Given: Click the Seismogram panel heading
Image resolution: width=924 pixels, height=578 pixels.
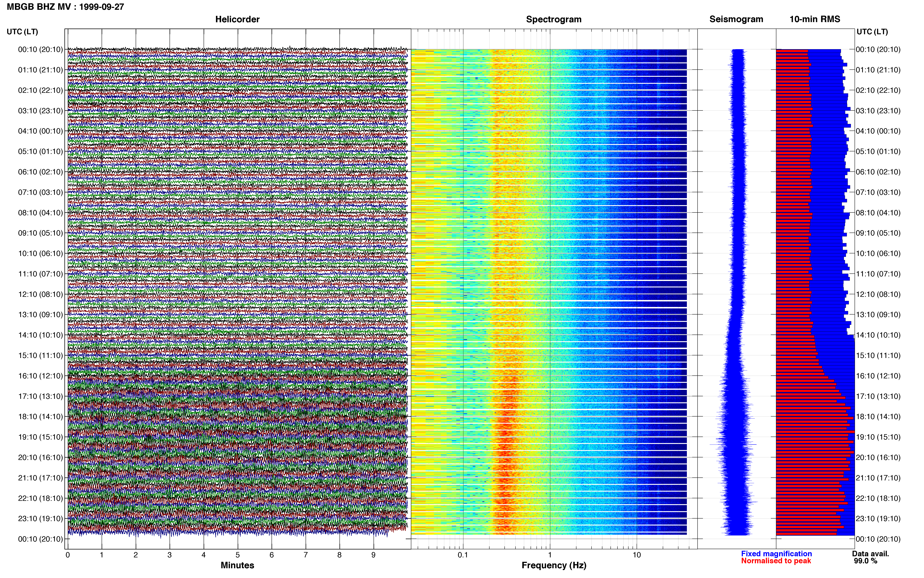Looking at the screenshot, I should pos(736,19).
